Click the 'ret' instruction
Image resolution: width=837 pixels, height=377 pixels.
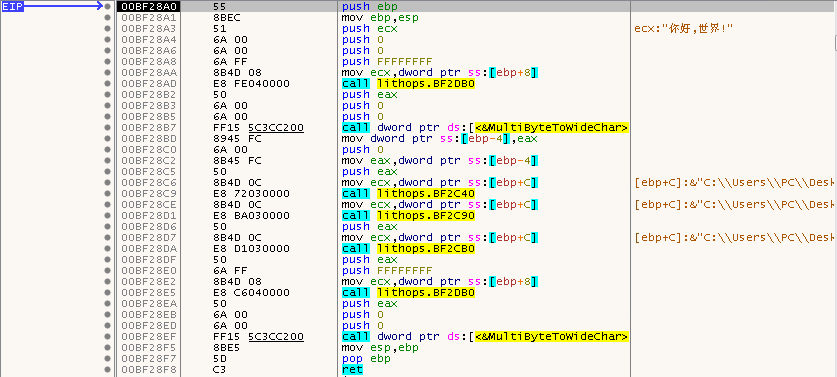[x=352, y=370]
